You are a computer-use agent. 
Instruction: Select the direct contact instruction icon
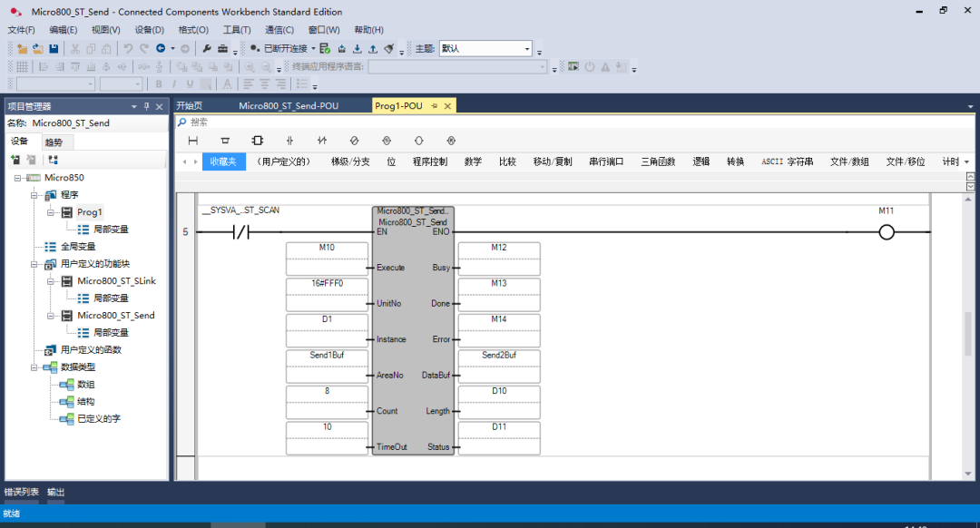click(x=289, y=141)
